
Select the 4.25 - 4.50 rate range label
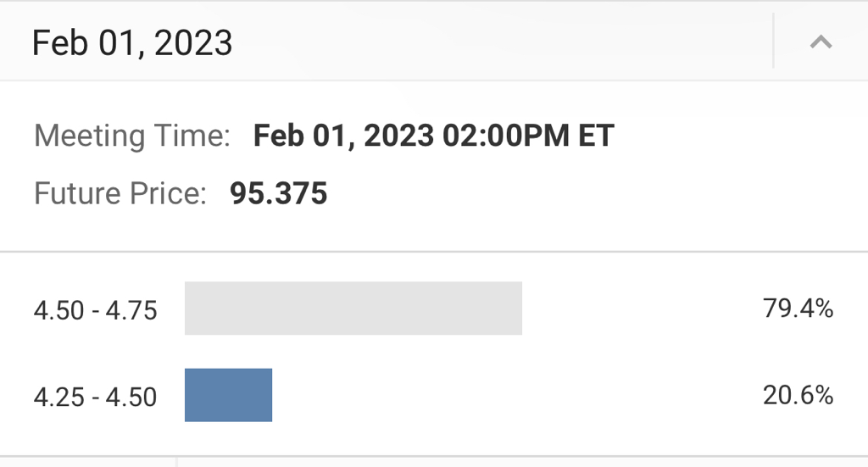click(96, 397)
